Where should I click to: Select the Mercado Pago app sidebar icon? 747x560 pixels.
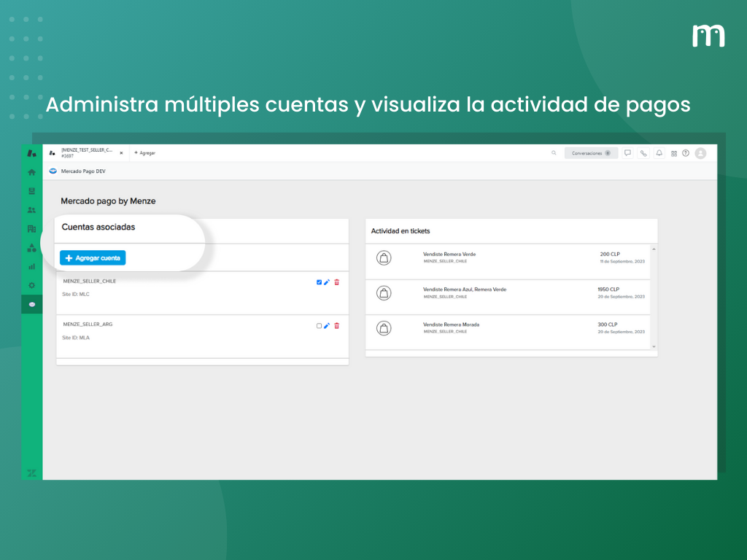pos(31,304)
